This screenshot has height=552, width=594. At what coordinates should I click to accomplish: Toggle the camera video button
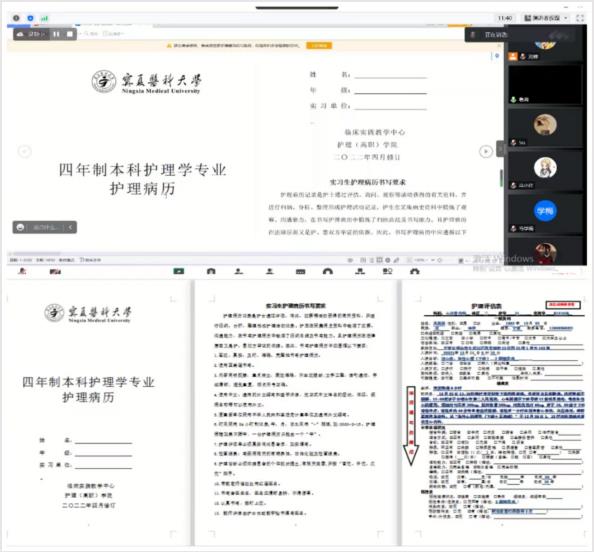[55, 271]
